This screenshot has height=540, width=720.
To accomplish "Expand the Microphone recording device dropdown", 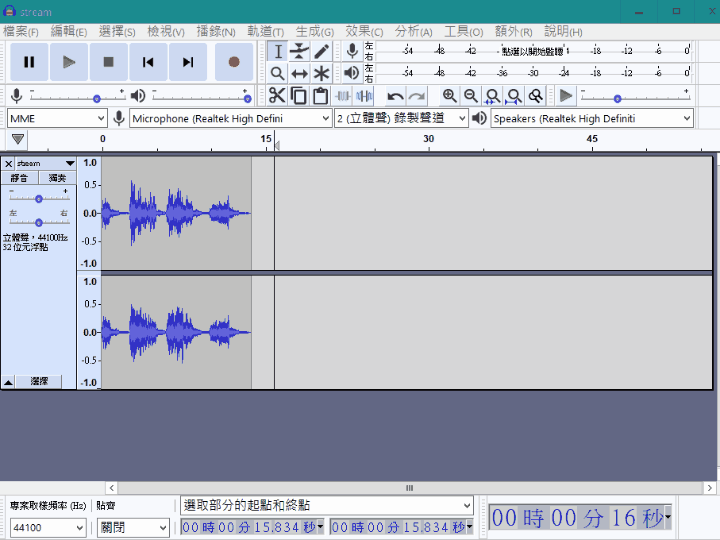I will (x=230, y=118).
